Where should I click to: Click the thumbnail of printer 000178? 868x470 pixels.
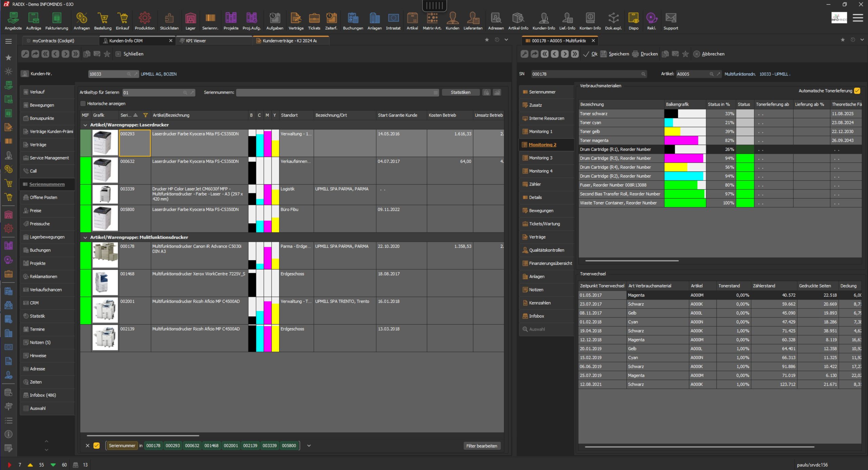pos(105,255)
